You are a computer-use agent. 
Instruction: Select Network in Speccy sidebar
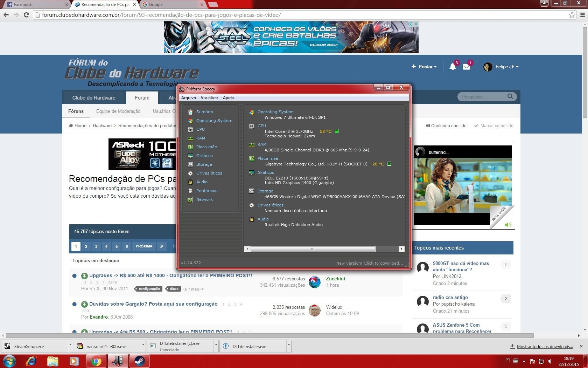pyautogui.click(x=204, y=199)
